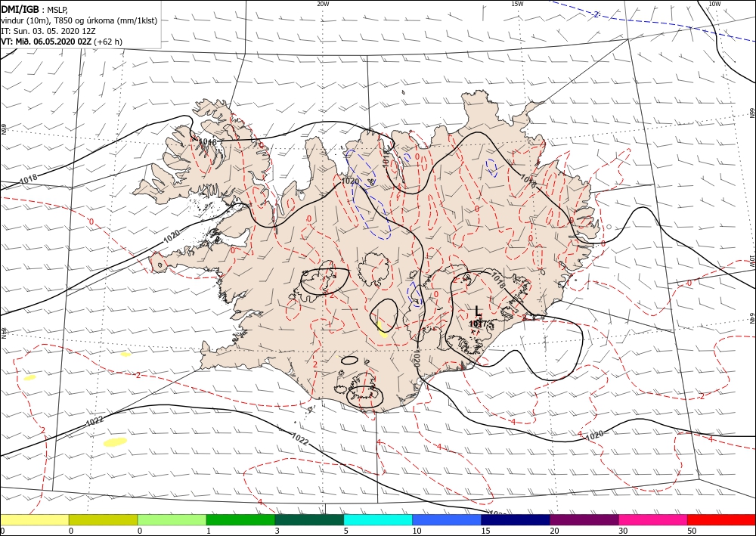This screenshot has height=536, width=756.
Task: Click the legend value '1'
Action: click(209, 531)
